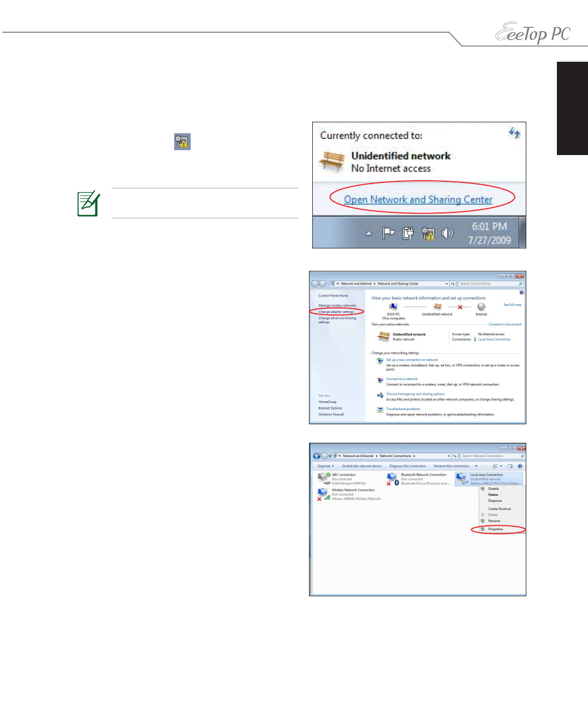Click refresh button next to Sharing Center address bar
The width and height of the screenshot is (588, 712).
(x=453, y=284)
